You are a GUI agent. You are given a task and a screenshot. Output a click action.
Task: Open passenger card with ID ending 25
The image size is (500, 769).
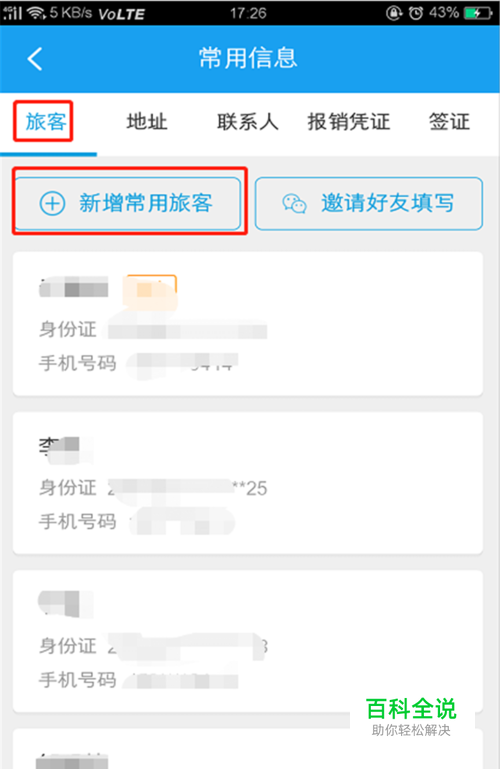(248, 483)
